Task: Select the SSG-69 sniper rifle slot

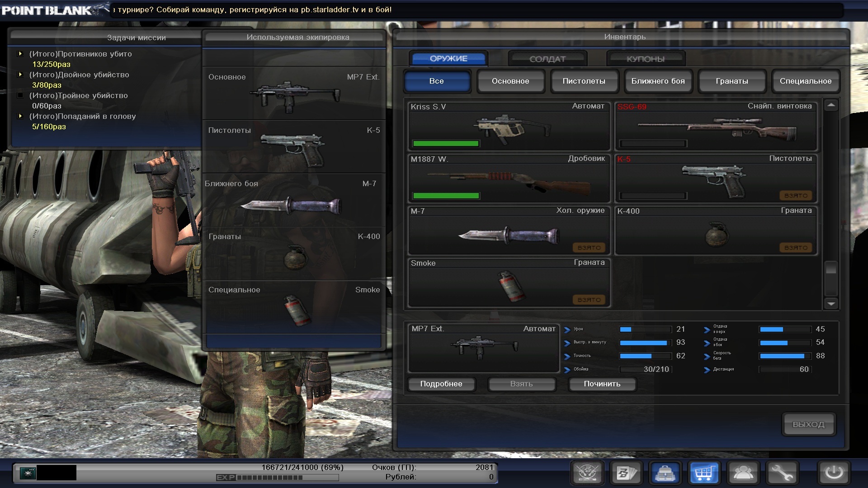Action: coord(716,126)
